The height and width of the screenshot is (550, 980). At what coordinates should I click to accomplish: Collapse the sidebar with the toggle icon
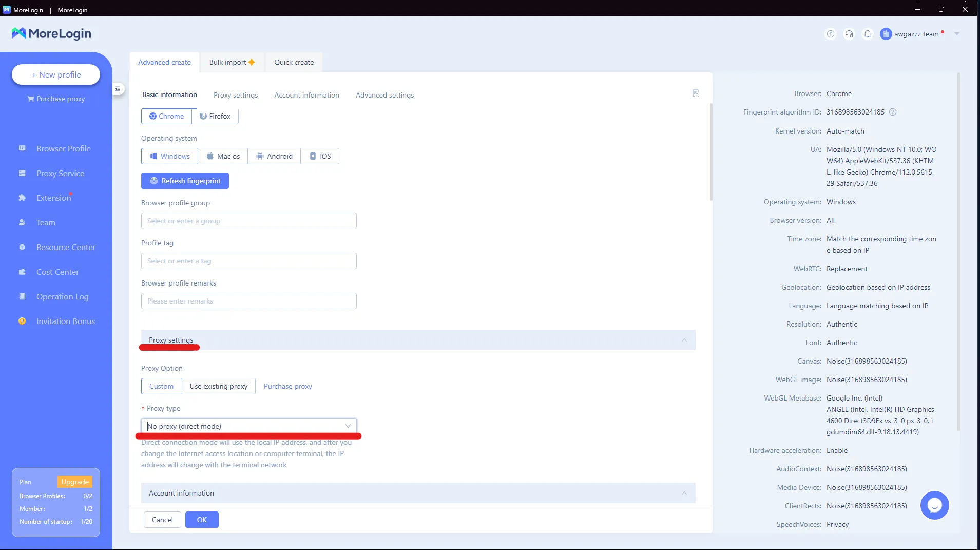click(118, 89)
